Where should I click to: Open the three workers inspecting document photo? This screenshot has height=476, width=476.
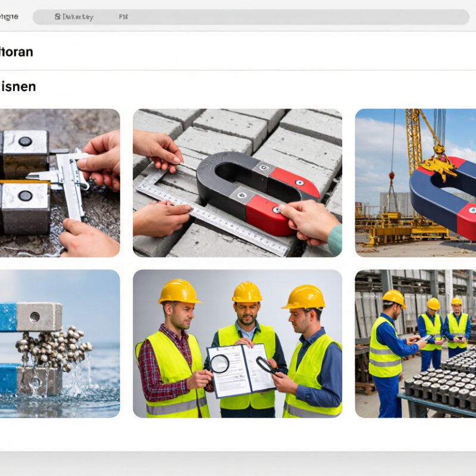point(237,344)
